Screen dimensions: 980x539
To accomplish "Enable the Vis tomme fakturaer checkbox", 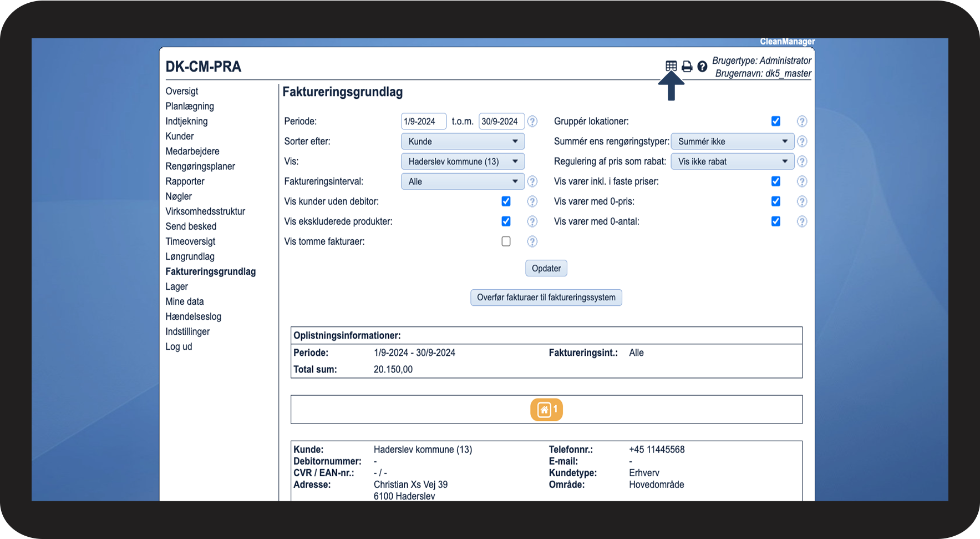I will click(x=506, y=241).
